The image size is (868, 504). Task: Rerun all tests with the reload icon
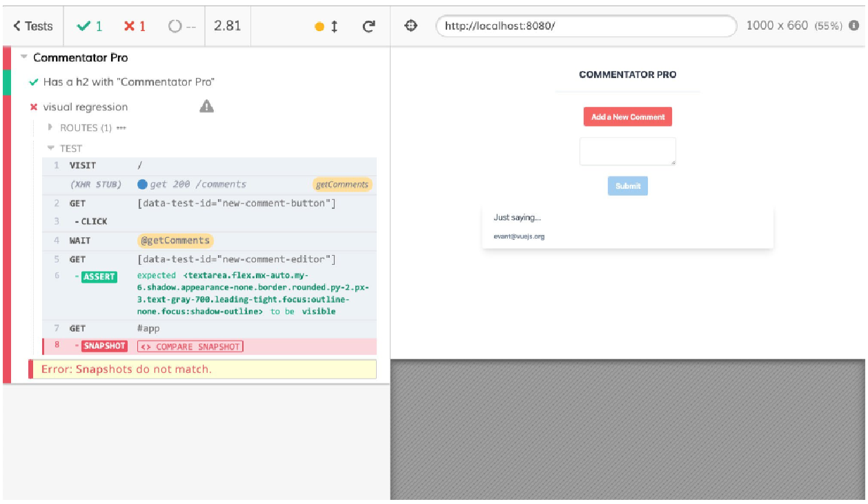pyautogui.click(x=369, y=26)
